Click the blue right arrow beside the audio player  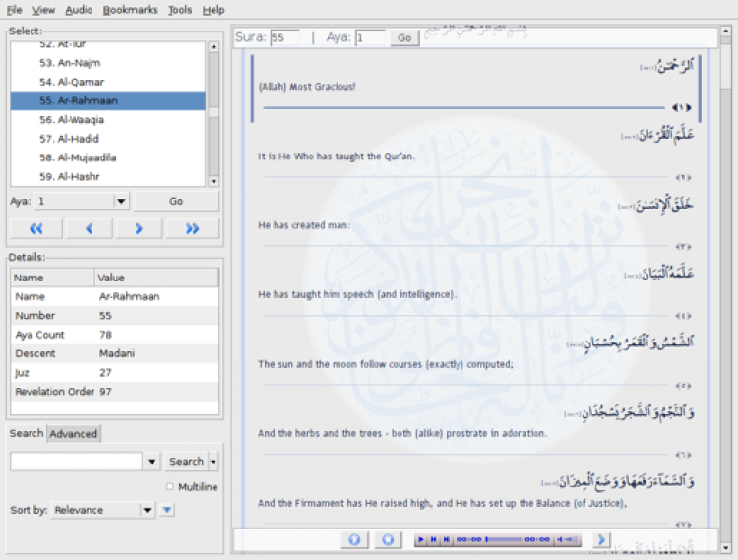[601, 539]
